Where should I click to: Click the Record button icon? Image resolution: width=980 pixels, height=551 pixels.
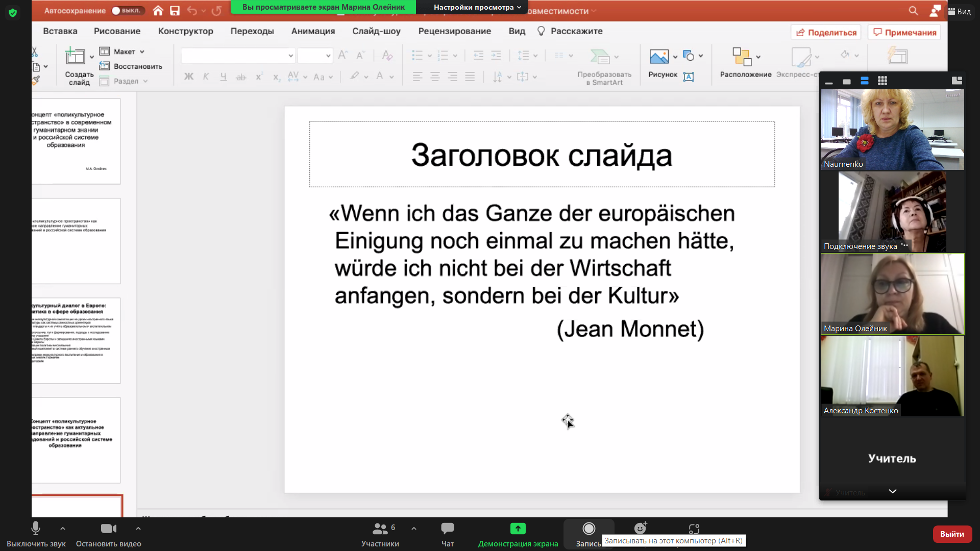click(589, 529)
